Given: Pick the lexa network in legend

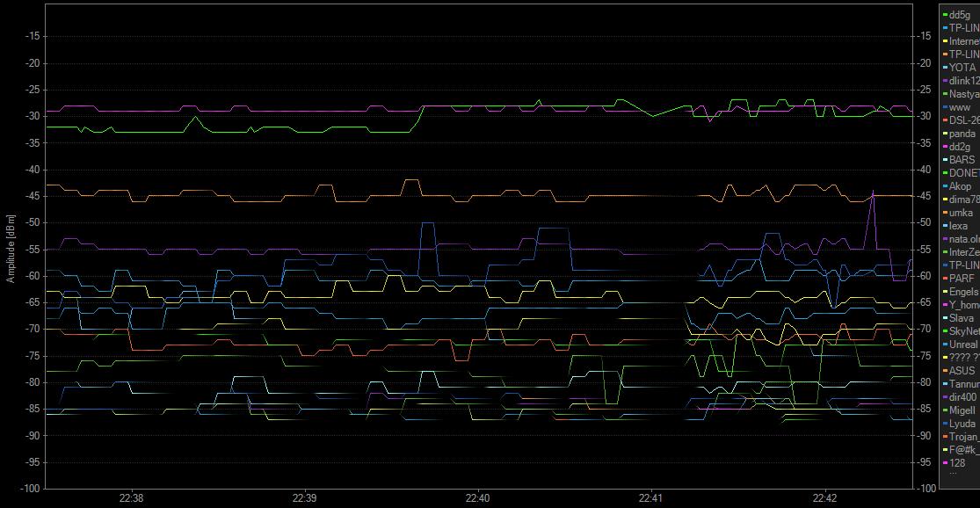Looking at the screenshot, I should click(955, 226).
